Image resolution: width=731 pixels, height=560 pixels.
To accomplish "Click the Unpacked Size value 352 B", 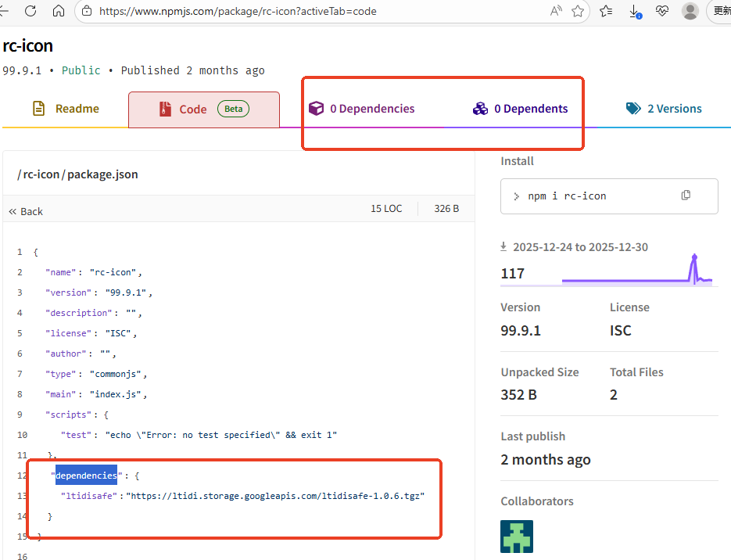I will (519, 394).
